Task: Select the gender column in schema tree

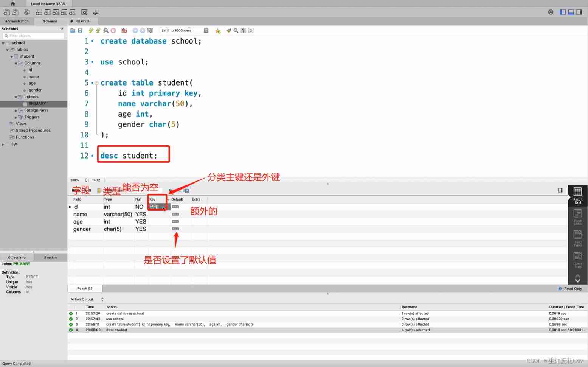Action: [x=35, y=90]
